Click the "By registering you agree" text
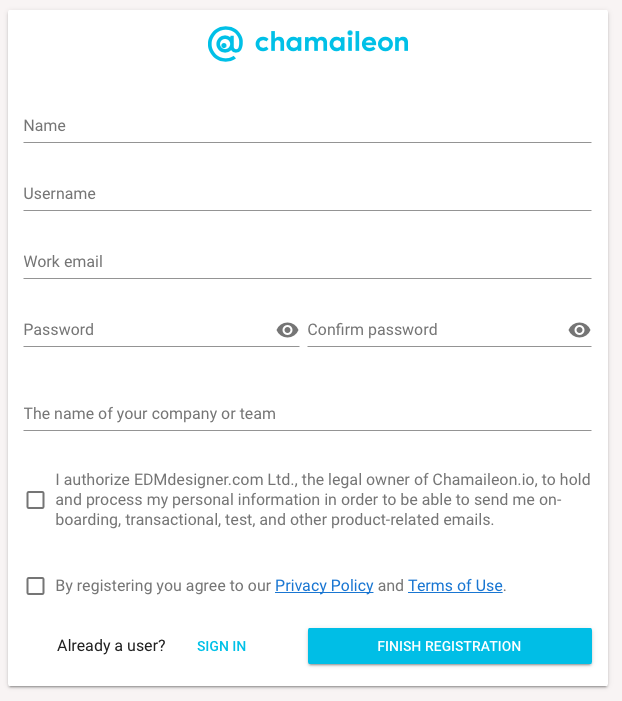Screen dimensions: 622x701 click(x=163, y=586)
